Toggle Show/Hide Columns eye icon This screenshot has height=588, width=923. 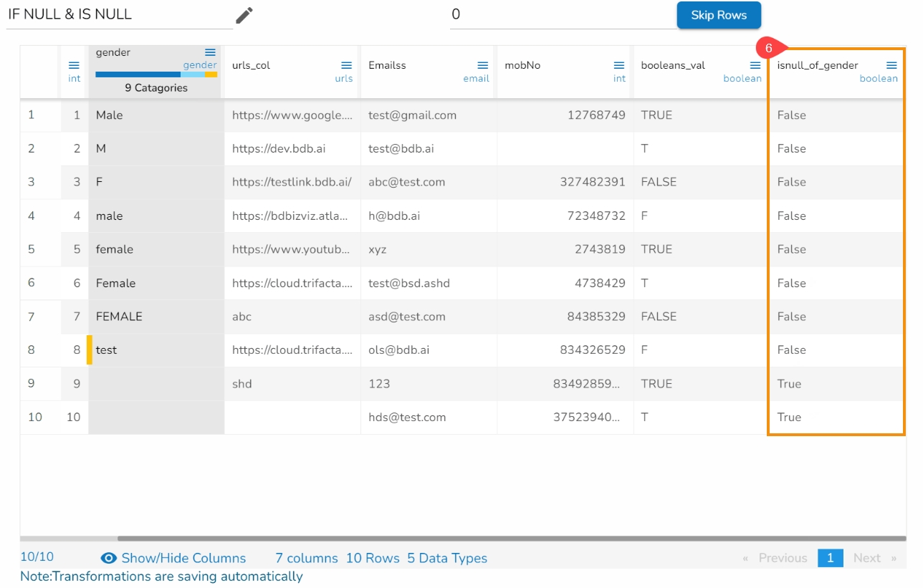point(109,559)
